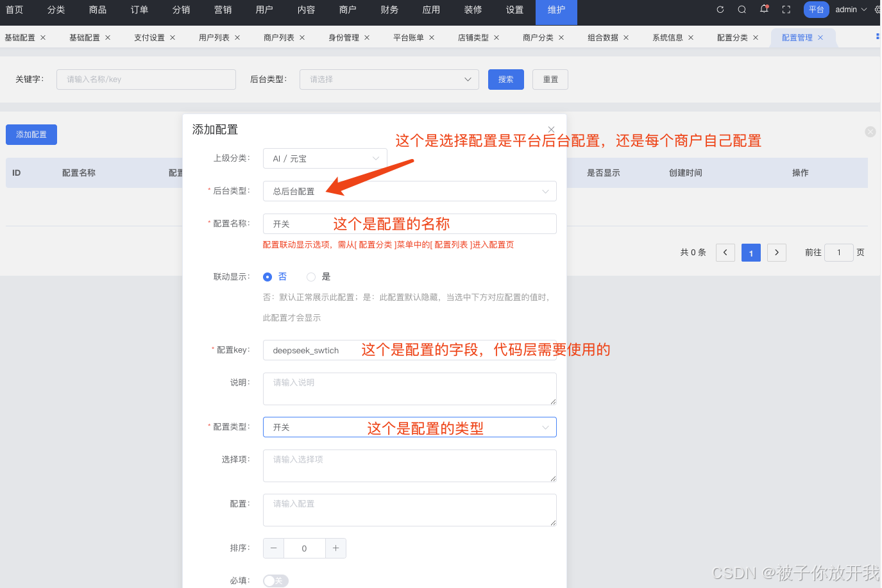Screen dimensions: 882x588
Task: Click the 搜索 button
Action: [506, 80]
